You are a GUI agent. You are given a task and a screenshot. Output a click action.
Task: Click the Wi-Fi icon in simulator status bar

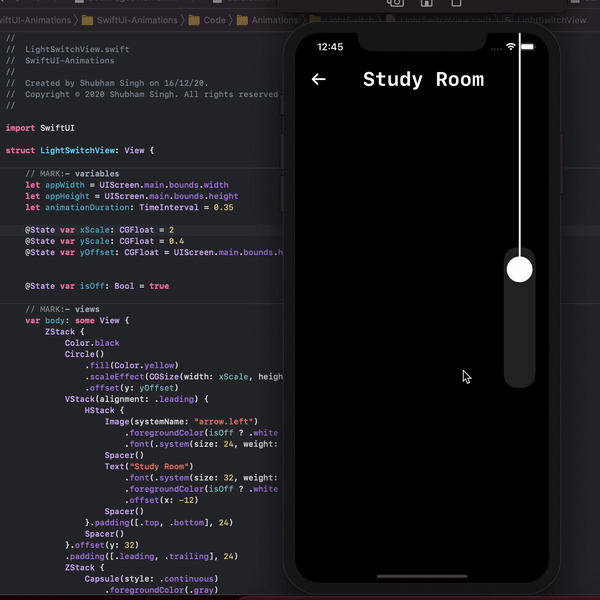510,47
